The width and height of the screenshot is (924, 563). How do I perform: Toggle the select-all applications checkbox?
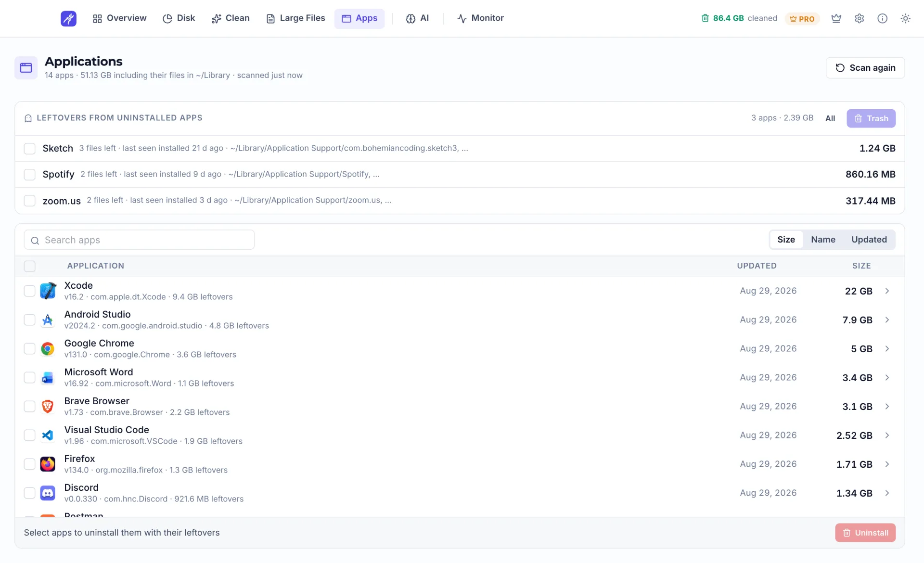(30, 266)
